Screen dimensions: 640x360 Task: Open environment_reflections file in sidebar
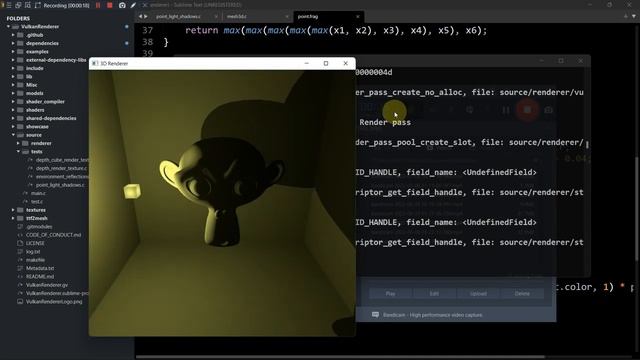[x=62, y=176]
